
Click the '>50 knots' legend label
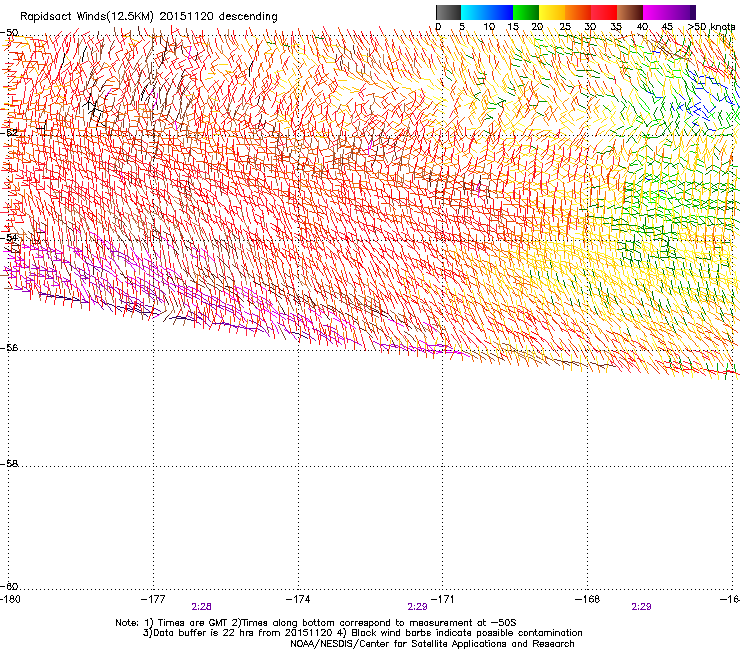711,27
